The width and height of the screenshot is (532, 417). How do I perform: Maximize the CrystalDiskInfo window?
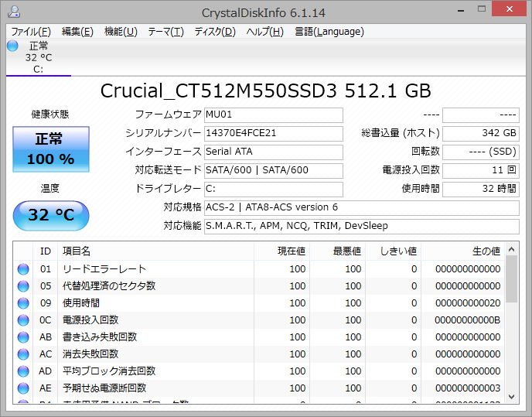click(482, 9)
